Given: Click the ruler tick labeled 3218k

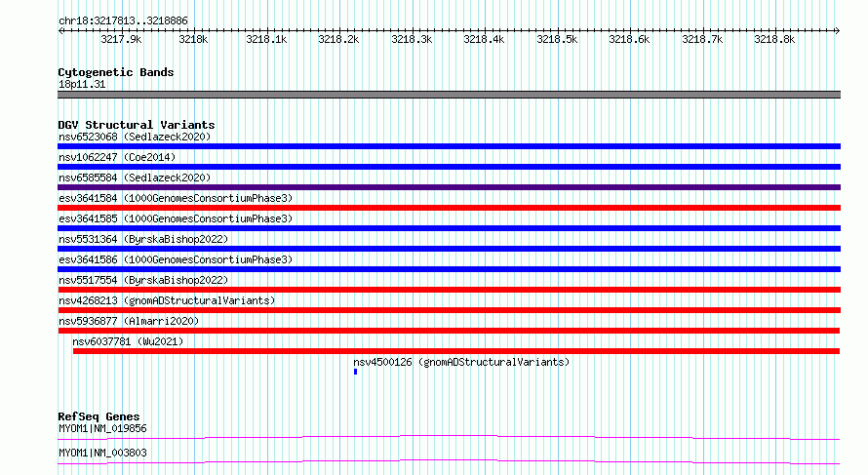Looking at the screenshot, I should (193, 39).
